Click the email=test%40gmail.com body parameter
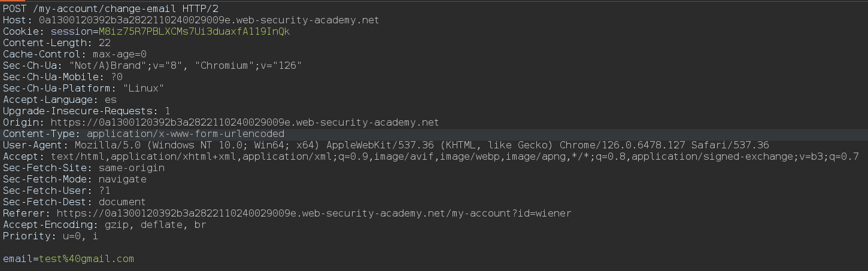Image resolution: width=868 pixels, height=271 pixels. click(x=68, y=259)
